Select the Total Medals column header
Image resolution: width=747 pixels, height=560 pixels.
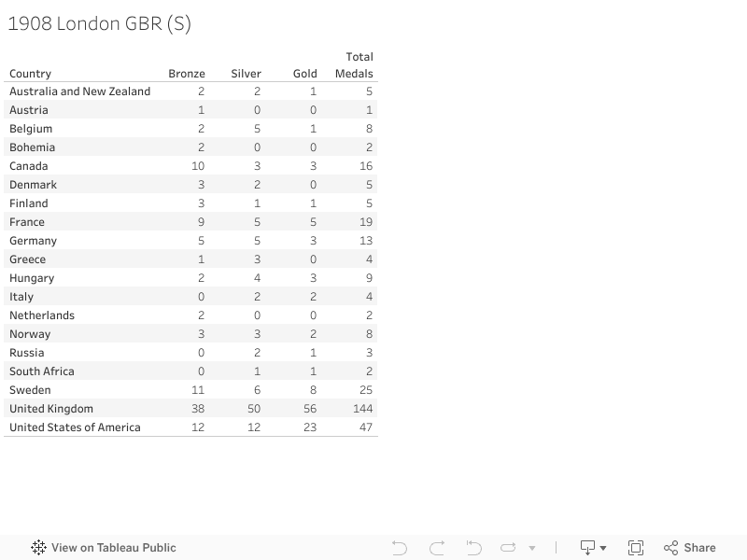(x=355, y=65)
